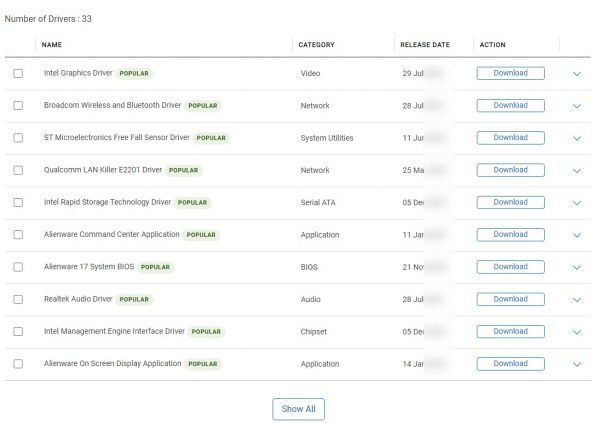Viewport: 600px width, 423px height.
Task: Download Intel Management Engine Interface Driver
Action: point(510,331)
